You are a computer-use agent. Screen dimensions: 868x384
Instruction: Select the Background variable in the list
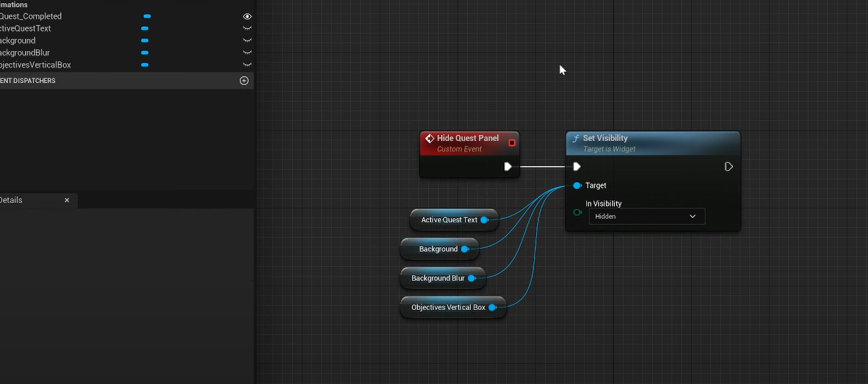coord(18,41)
